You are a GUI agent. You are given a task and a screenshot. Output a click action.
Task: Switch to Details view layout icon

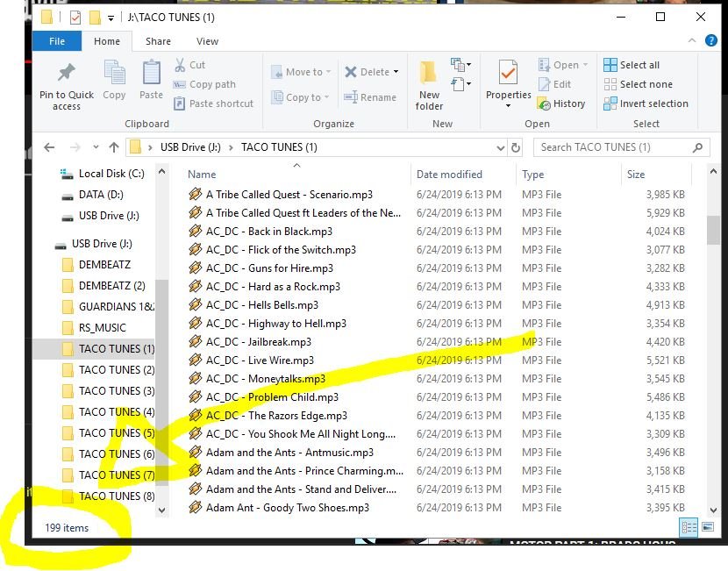pyautogui.click(x=689, y=527)
